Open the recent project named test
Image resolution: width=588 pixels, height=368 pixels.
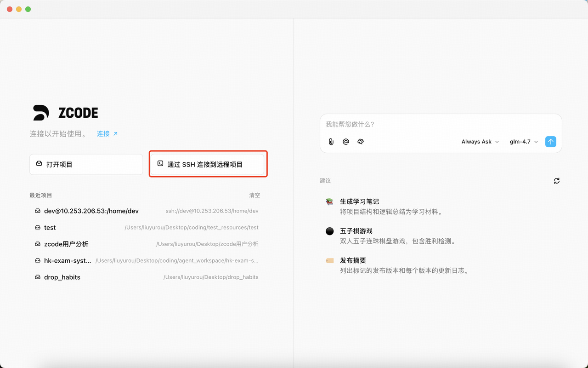(x=50, y=227)
